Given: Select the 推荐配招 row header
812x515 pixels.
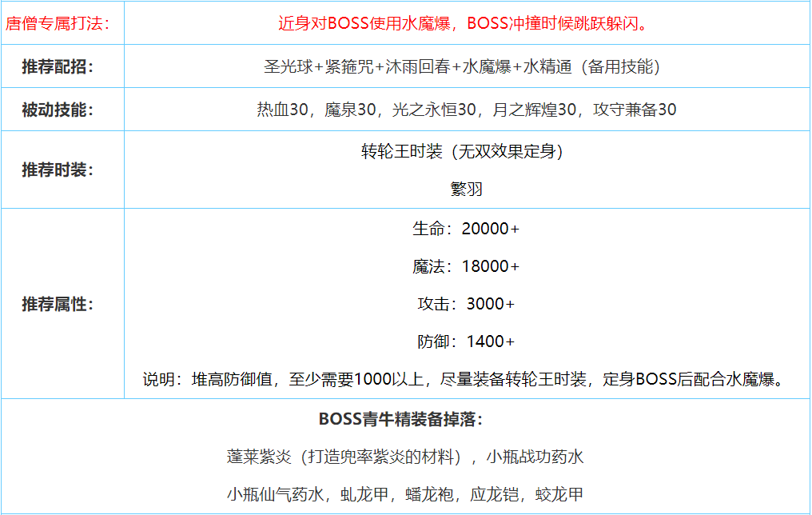Looking at the screenshot, I should [58, 66].
